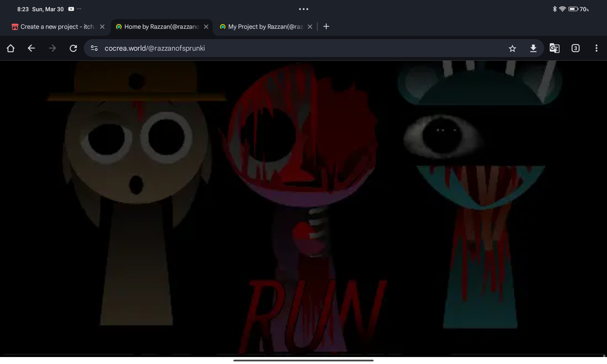Tap the Bluetooth status icon
607x364 pixels.
tap(555, 9)
